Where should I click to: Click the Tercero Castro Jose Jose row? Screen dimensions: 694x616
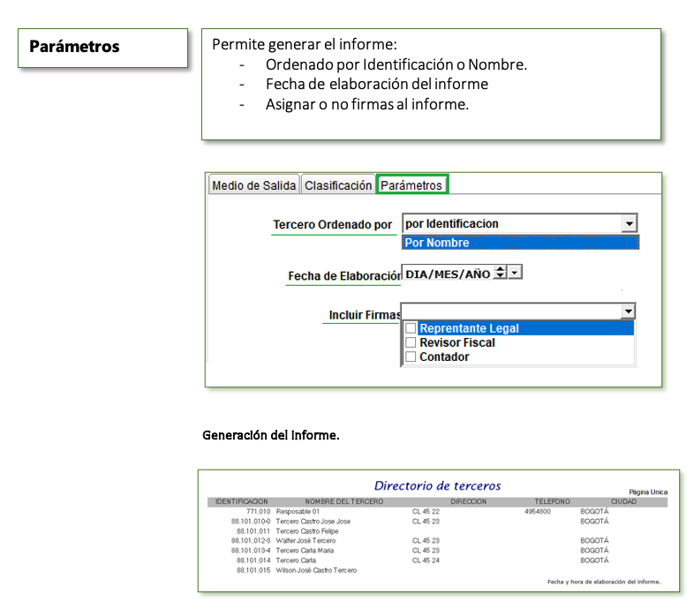point(313,522)
